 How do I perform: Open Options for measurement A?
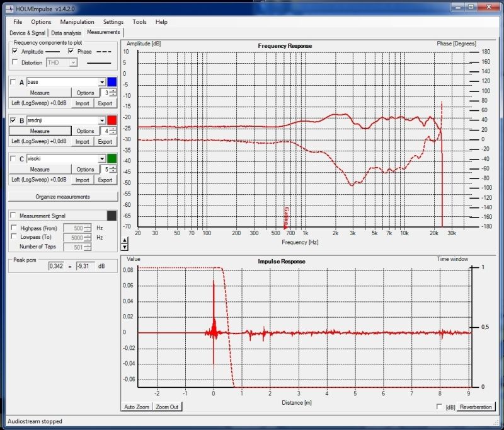(x=85, y=93)
